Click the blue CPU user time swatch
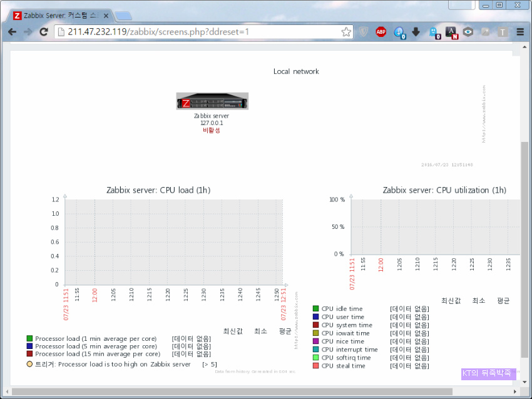The width and height of the screenshot is (532, 399). click(316, 316)
